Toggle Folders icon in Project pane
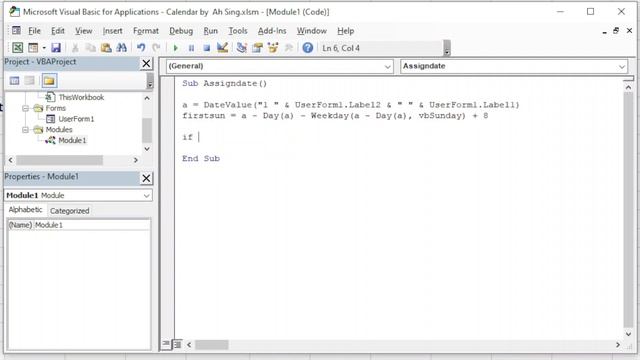The height and width of the screenshot is (360, 640). coord(49,80)
